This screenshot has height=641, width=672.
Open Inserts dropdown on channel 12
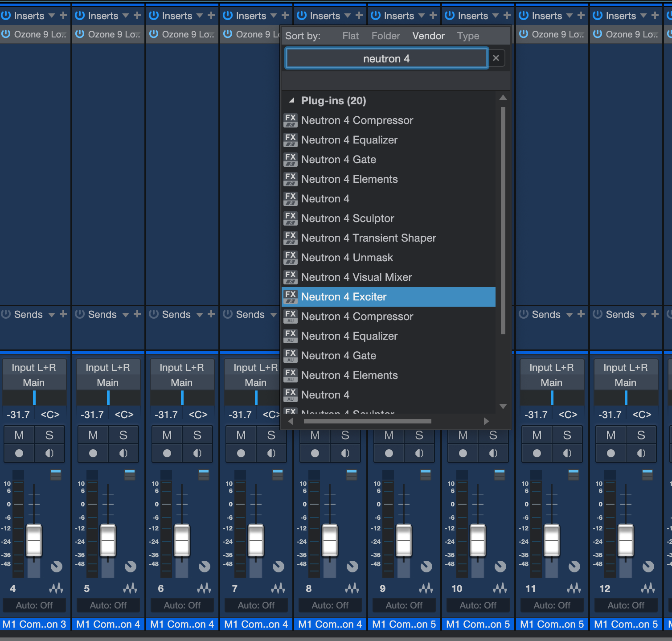click(x=643, y=16)
